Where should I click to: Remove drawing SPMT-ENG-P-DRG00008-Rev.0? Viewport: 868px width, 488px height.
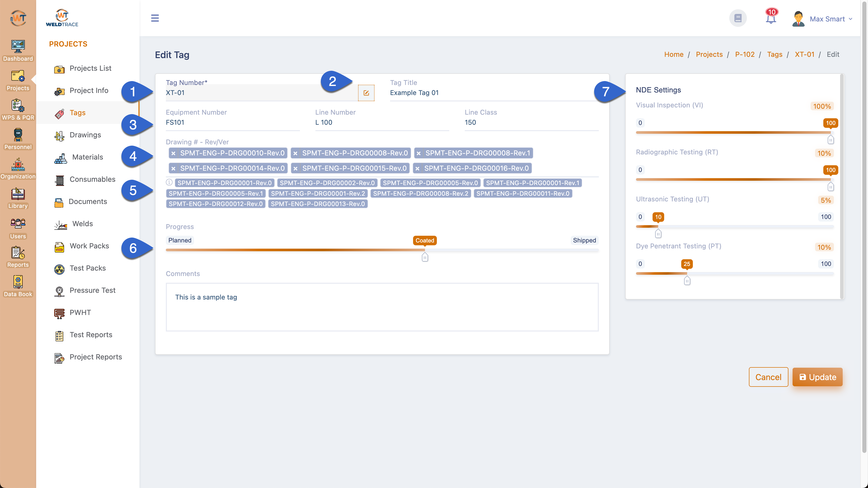tap(295, 153)
